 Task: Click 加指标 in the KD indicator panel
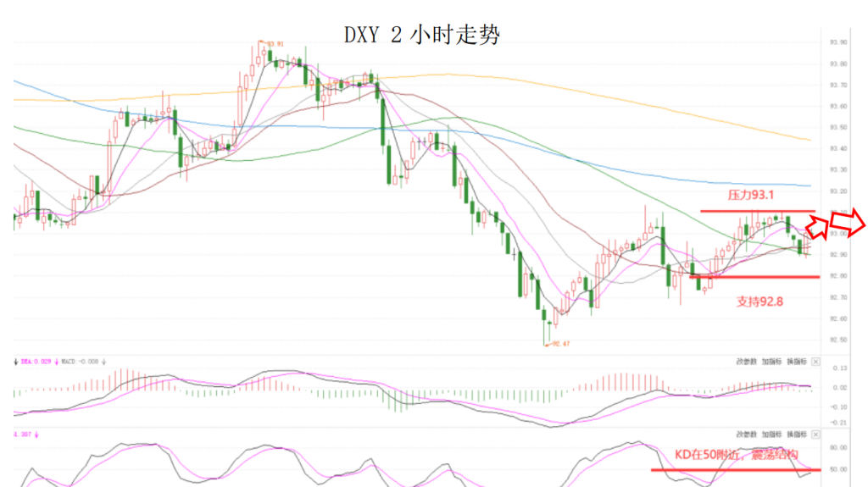click(771, 434)
